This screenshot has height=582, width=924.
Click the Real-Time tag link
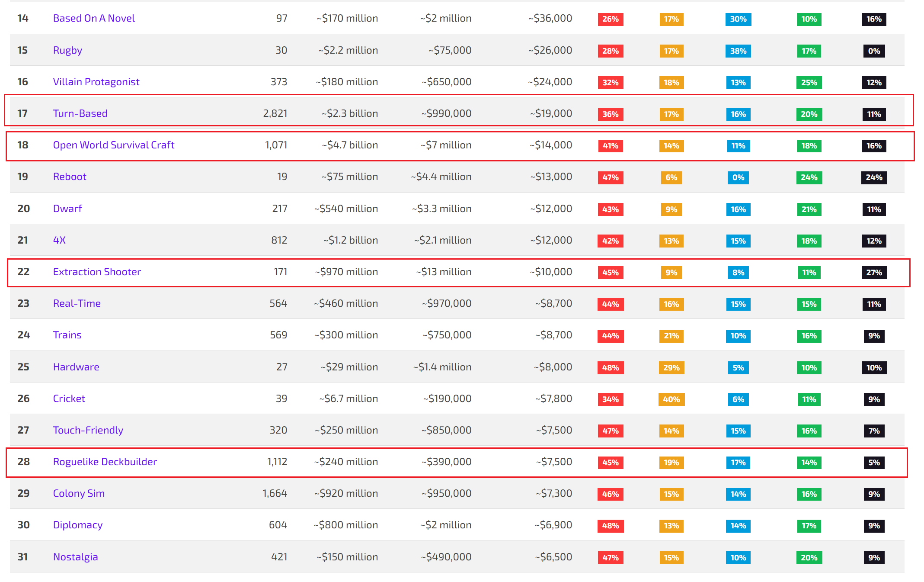coord(77,303)
